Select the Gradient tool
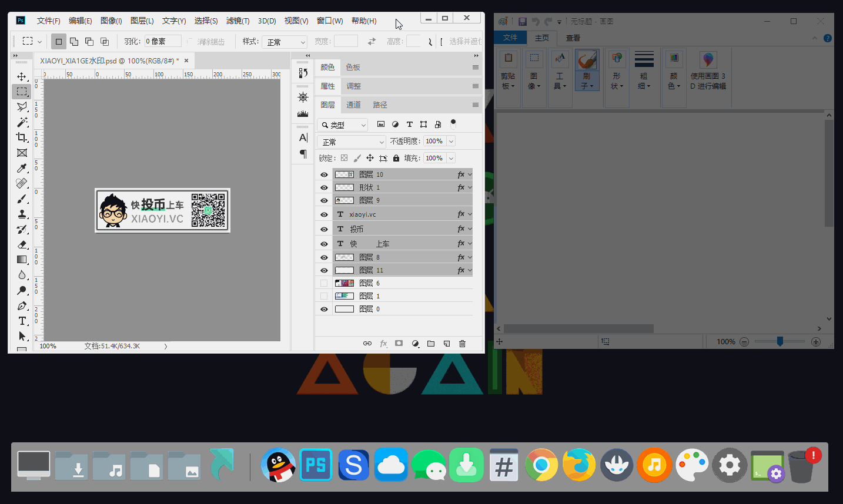 coord(22,260)
